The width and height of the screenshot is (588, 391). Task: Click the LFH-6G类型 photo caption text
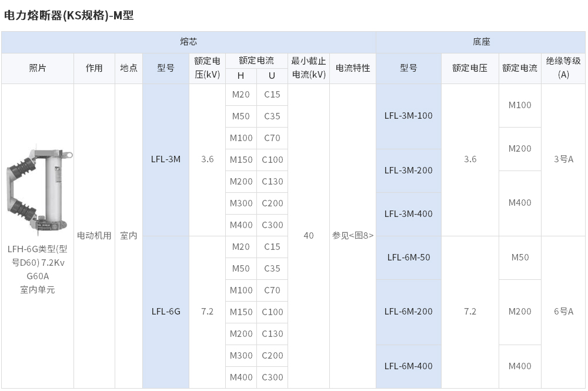click(x=38, y=269)
